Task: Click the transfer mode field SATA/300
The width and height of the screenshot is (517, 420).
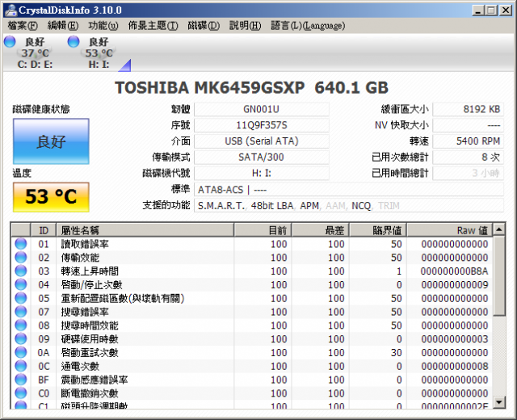Action: pyautogui.click(x=262, y=157)
